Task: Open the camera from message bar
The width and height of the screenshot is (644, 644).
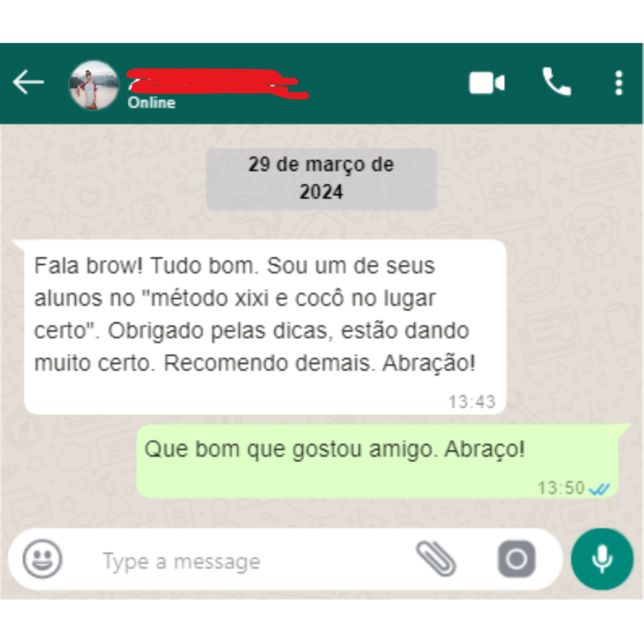Action: point(516,559)
